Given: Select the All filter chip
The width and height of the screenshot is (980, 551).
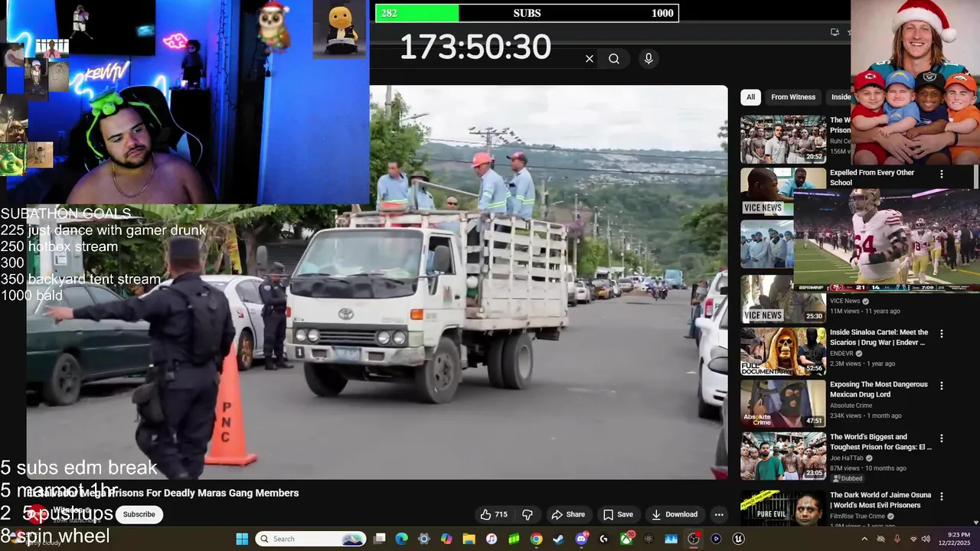Looking at the screenshot, I should click(750, 97).
